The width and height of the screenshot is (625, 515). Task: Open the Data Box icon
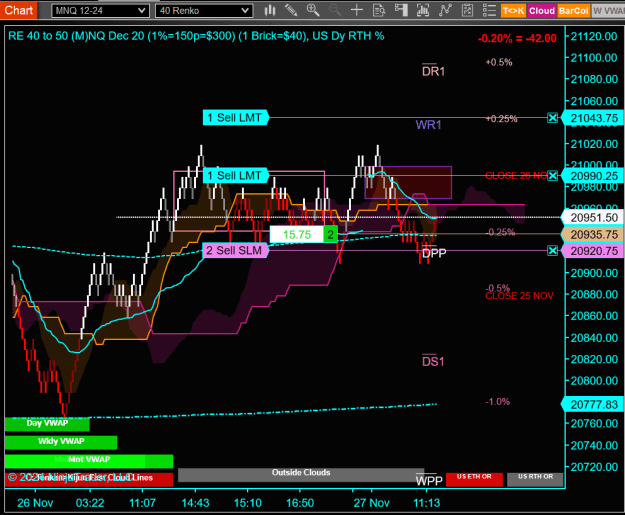379,10
